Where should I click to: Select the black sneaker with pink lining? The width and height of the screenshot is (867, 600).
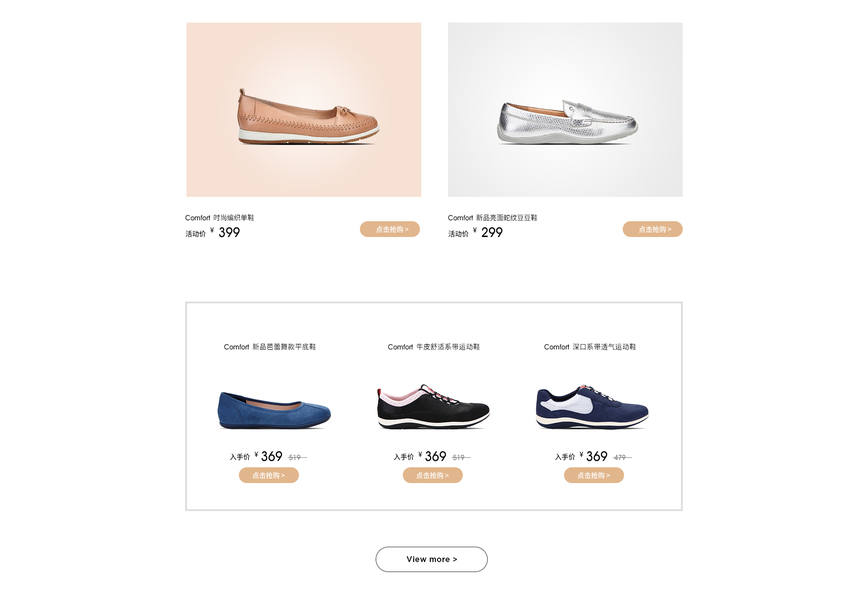pyautogui.click(x=433, y=407)
